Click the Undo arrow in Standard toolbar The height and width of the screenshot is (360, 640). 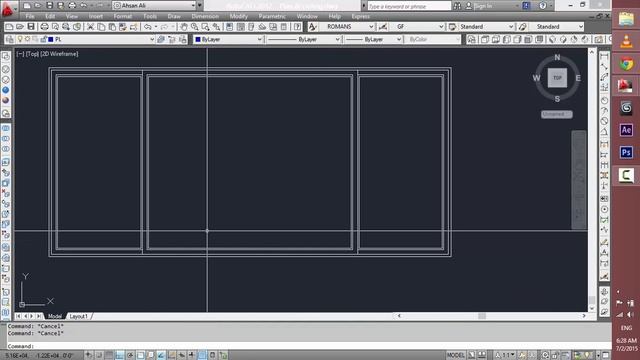[x=147, y=27]
